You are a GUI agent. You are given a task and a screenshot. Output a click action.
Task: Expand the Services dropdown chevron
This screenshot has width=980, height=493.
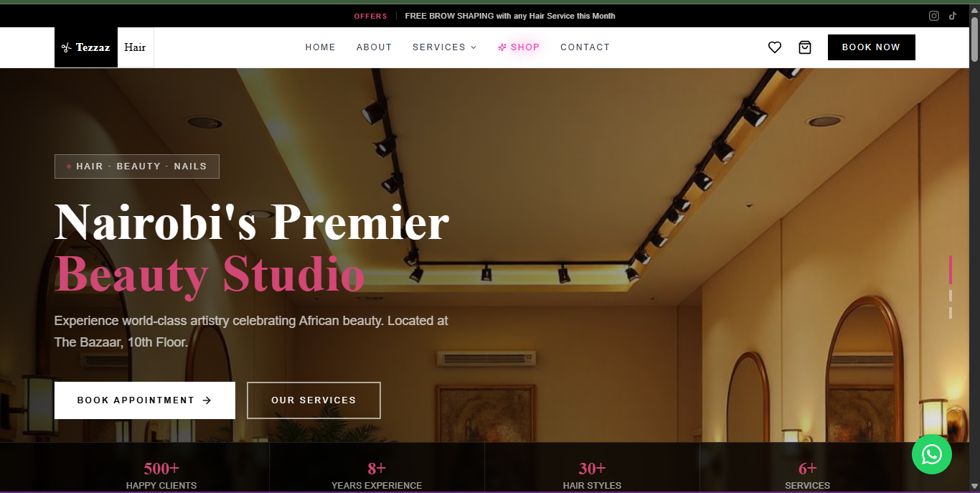473,47
